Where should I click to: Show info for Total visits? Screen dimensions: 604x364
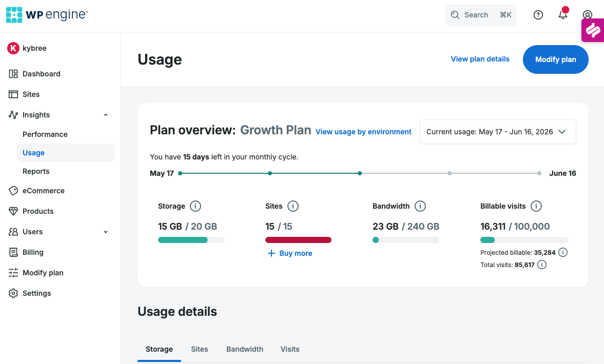coord(542,265)
